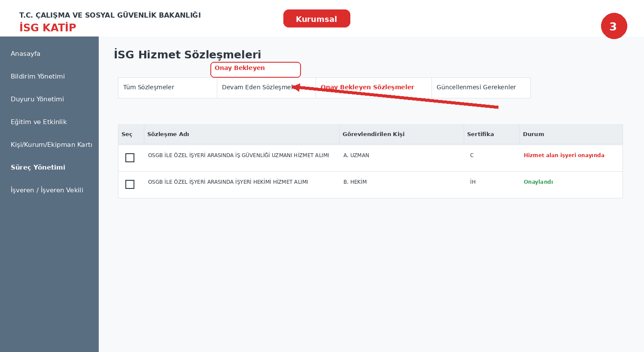This screenshot has width=644, height=352.
Task: Click the Sözleşme Adı column header
Action: click(x=241, y=134)
